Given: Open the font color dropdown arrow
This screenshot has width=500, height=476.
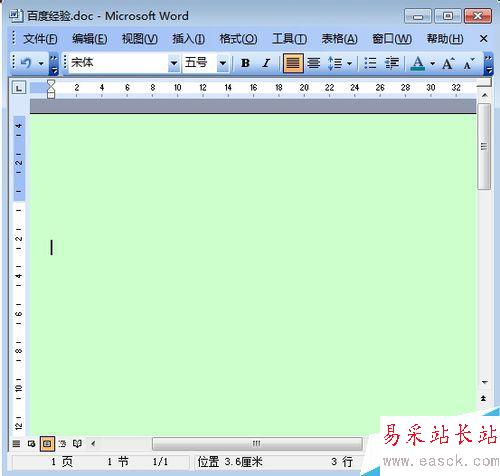Looking at the screenshot, I should pyautogui.click(x=432, y=63).
